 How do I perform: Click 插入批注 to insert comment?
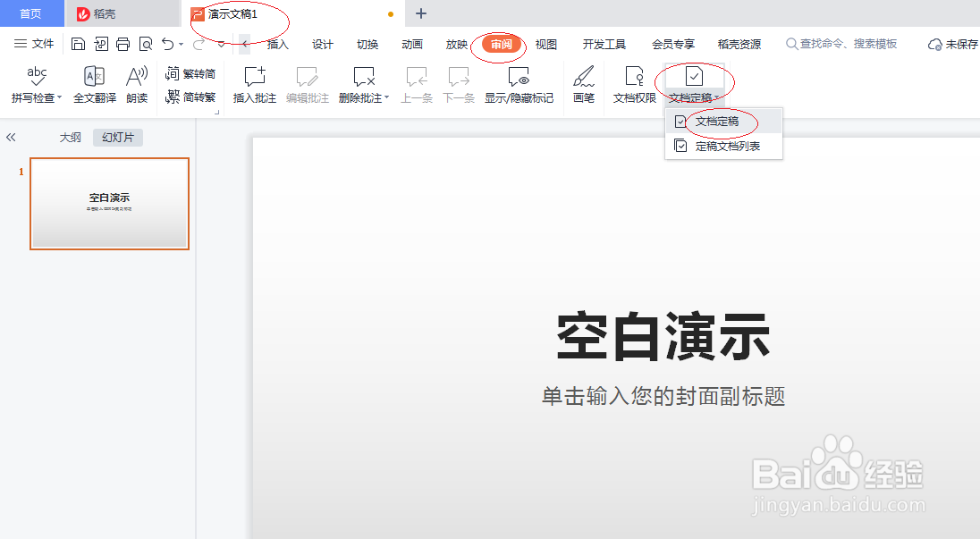point(254,84)
